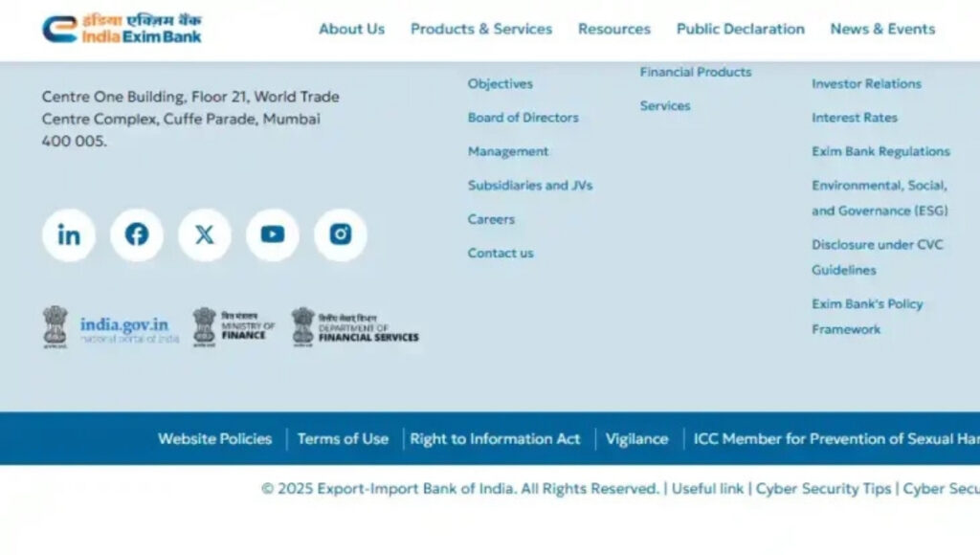980x555 pixels.
Task: Open Exim Bank Regulations link
Action: pos(880,151)
